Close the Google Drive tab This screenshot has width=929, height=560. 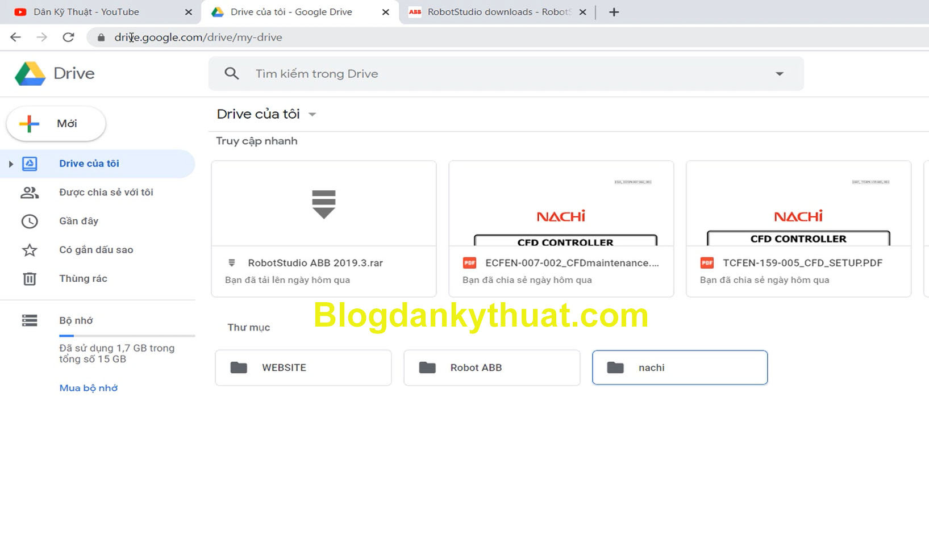coord(386,12)
